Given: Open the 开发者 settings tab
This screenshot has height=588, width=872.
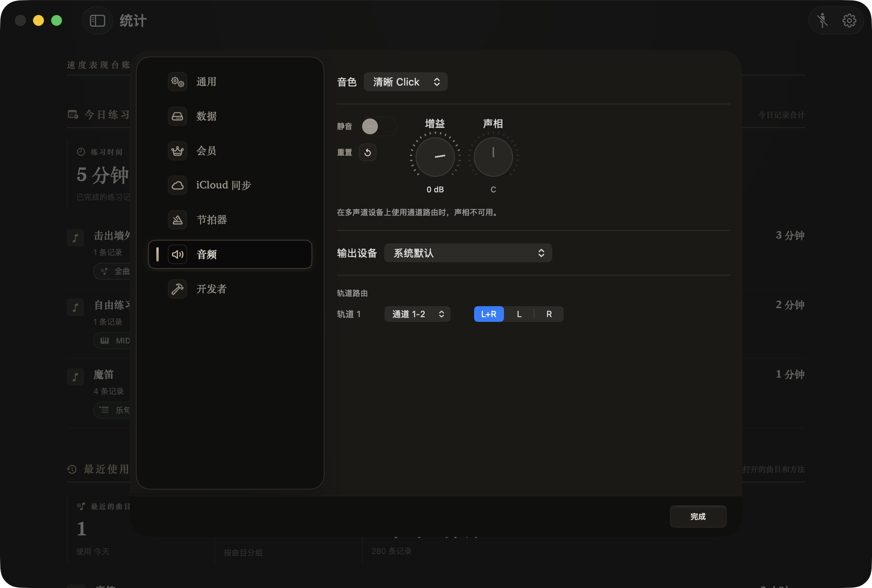Looking at the screenshot, I should coord(230,289).
